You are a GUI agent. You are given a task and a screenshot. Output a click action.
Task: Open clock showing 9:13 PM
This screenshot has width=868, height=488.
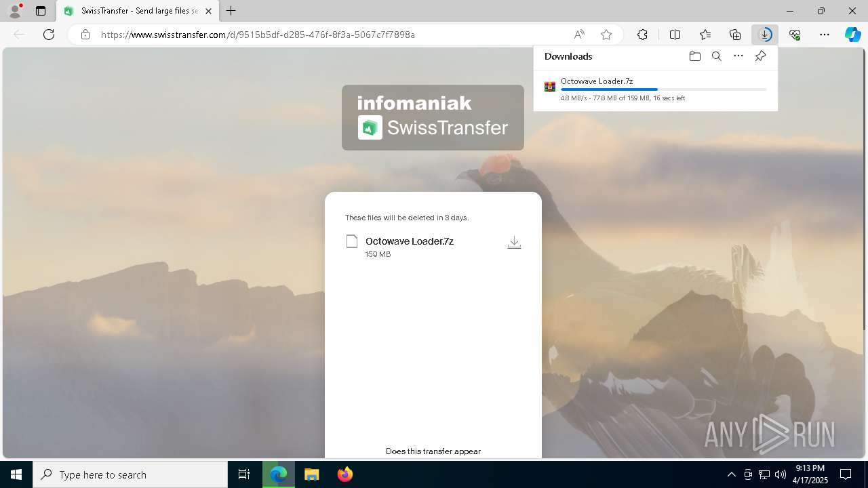tap(810, 474)
